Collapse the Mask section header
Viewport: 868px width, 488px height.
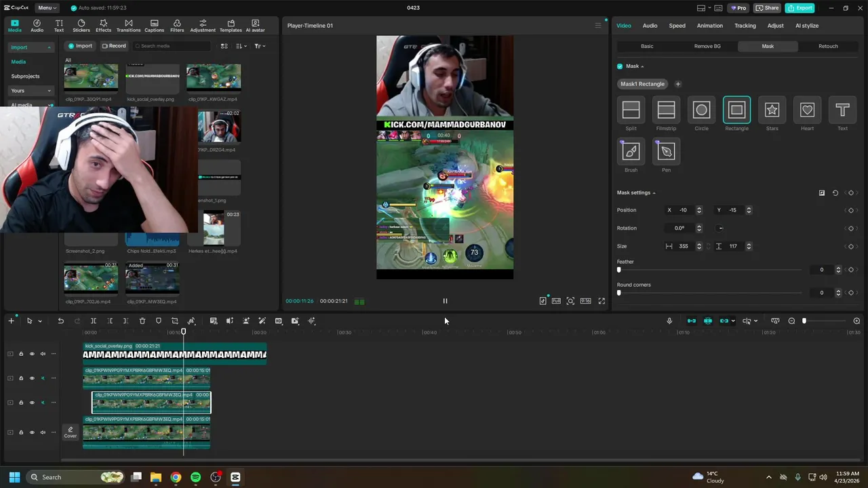pyautogui.click(x=642, y=66)
